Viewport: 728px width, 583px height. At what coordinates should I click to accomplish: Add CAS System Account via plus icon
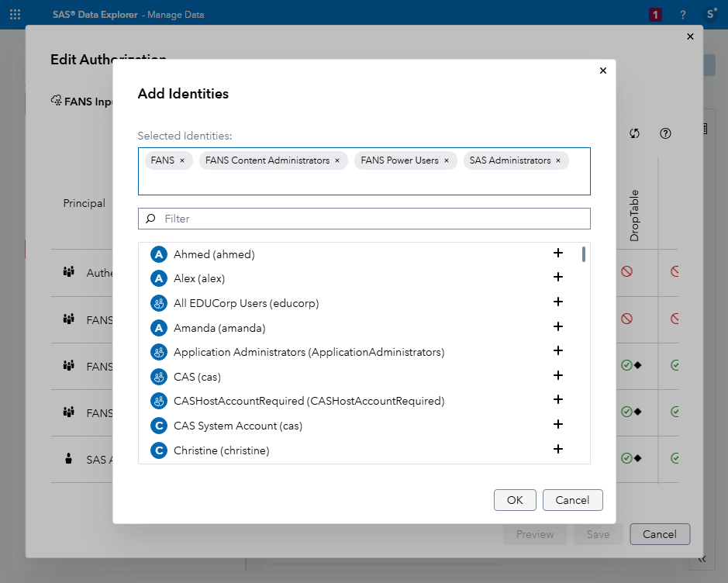tap(558, 425)
